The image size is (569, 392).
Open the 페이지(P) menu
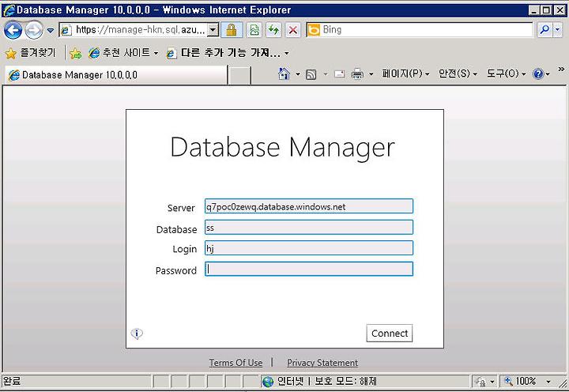[405, 73]
